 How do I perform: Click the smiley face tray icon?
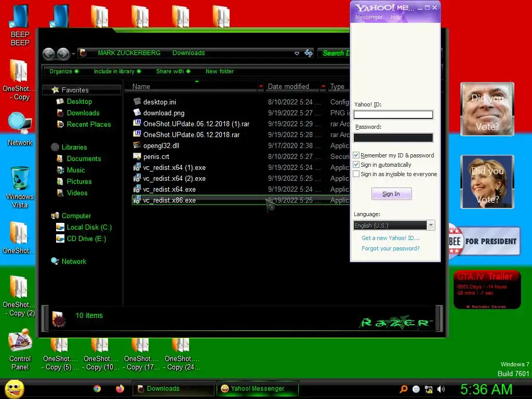click(x=416, y=389)
